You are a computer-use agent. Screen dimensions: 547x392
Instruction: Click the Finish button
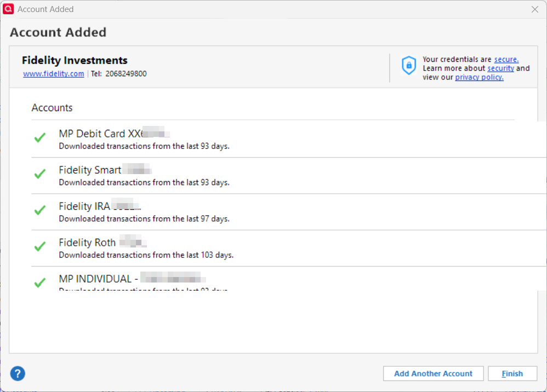point(512,373)
